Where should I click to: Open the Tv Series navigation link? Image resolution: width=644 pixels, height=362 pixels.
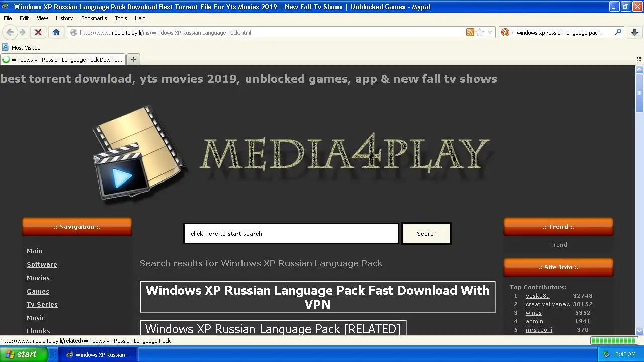tap(42, 304)
